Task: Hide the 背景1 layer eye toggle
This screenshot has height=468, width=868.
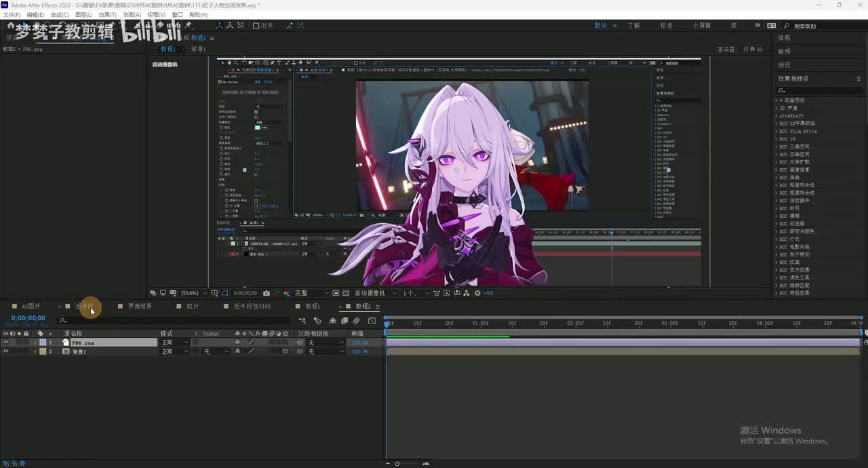Action: (5, 351)
